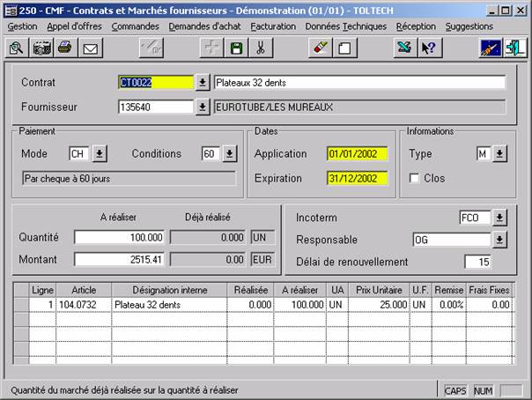Click the contract description field Plateaux 32 dents
This screenshot has height=400, width=532.
click(x=359, y=83)
